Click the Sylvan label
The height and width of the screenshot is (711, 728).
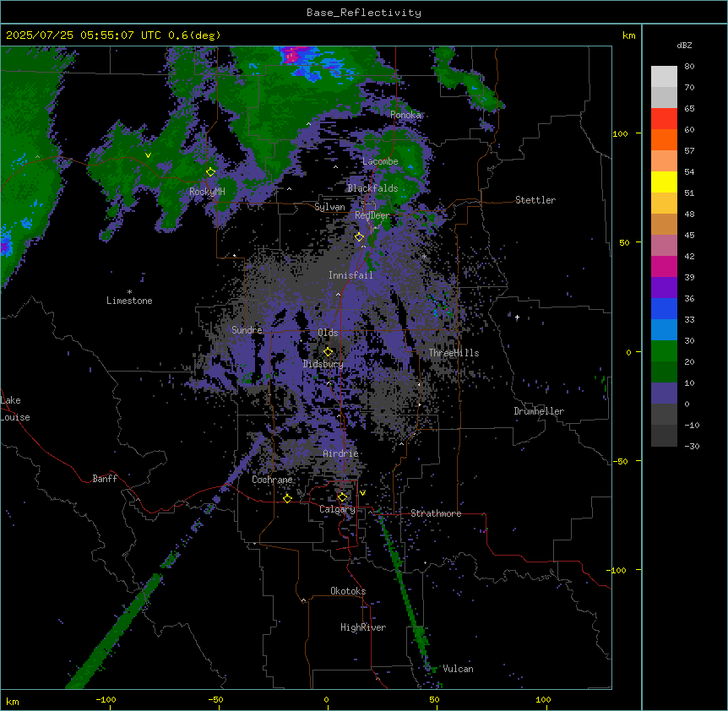click(x=329, y=207)
